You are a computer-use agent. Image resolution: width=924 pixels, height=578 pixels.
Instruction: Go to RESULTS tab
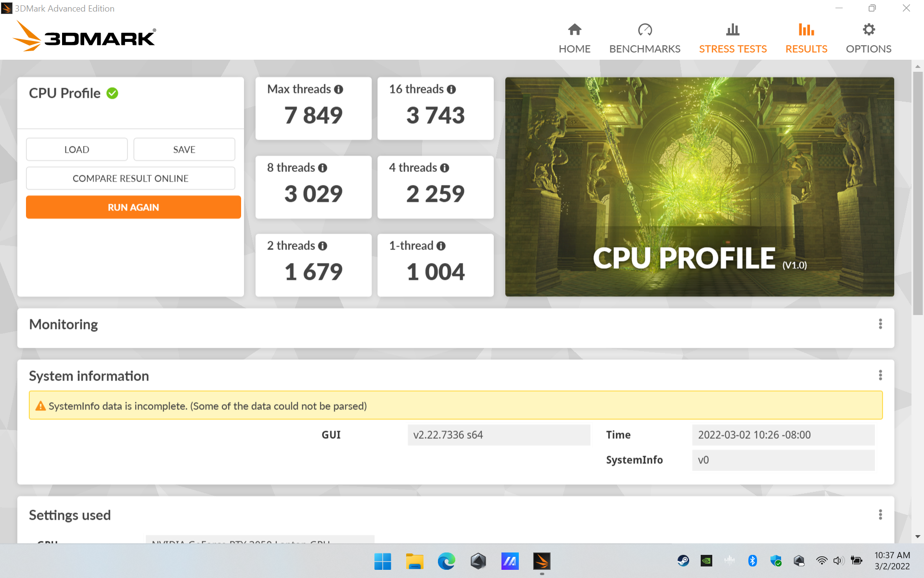[x=806, y=39]
